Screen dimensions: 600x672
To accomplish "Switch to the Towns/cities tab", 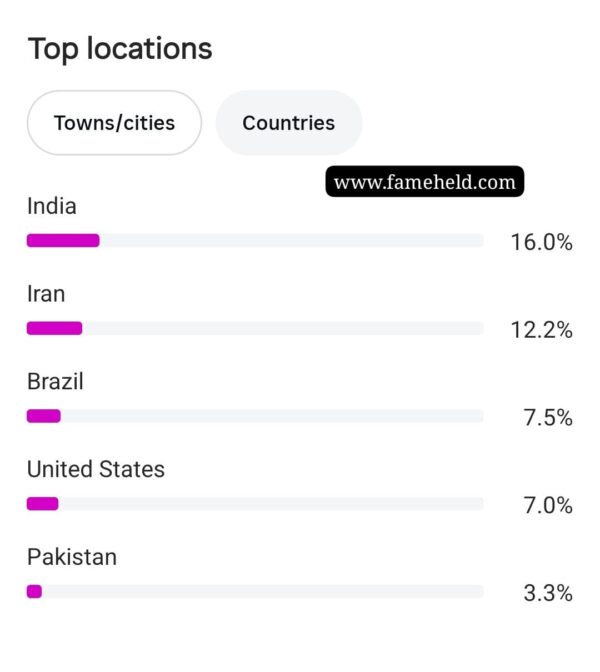I will (114, 123).
